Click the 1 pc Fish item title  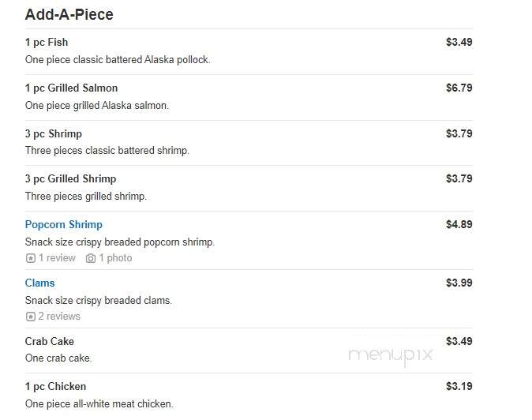47,43
